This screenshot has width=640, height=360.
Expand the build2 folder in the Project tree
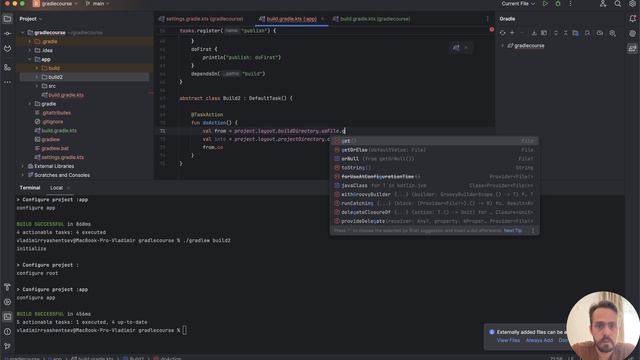tap(37, 77)
